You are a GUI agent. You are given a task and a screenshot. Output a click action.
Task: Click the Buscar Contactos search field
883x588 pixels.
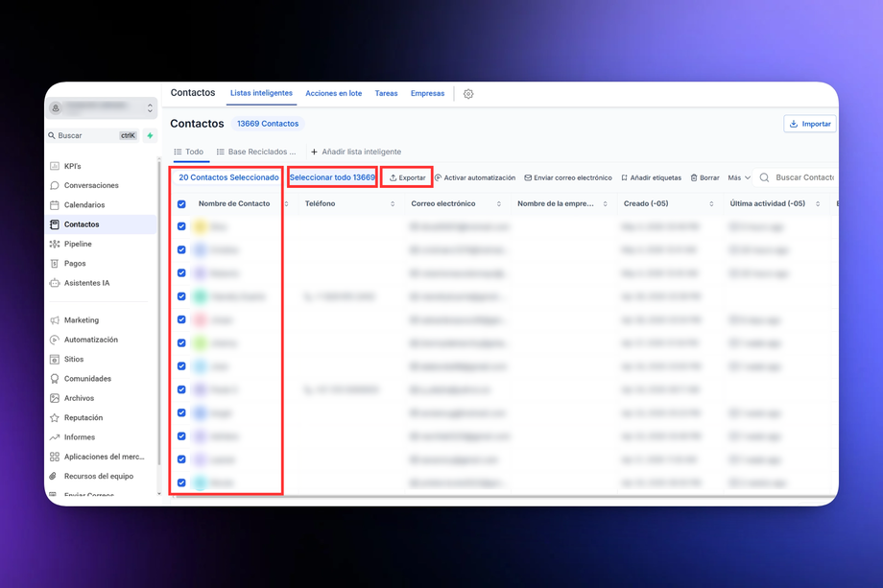797,177
